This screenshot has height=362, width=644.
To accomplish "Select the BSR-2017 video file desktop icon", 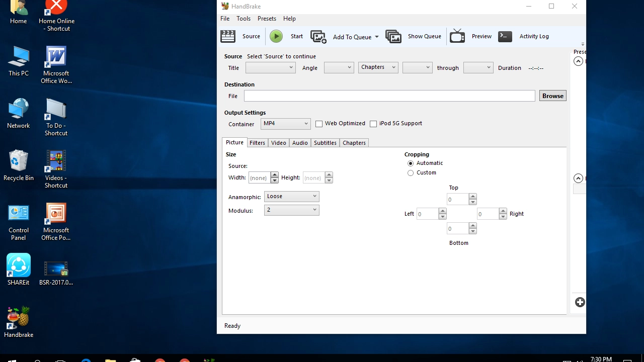I will click(56, 273).
